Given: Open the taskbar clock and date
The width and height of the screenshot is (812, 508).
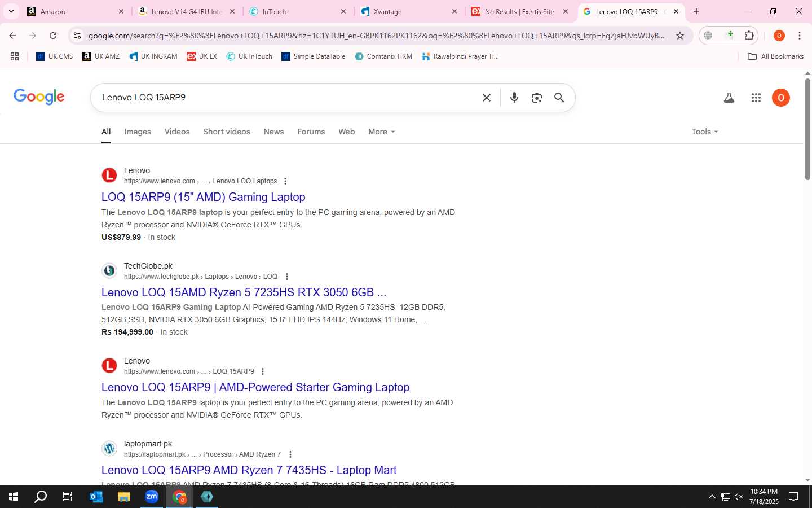Looking at the screenshot, I should [764, 497].
